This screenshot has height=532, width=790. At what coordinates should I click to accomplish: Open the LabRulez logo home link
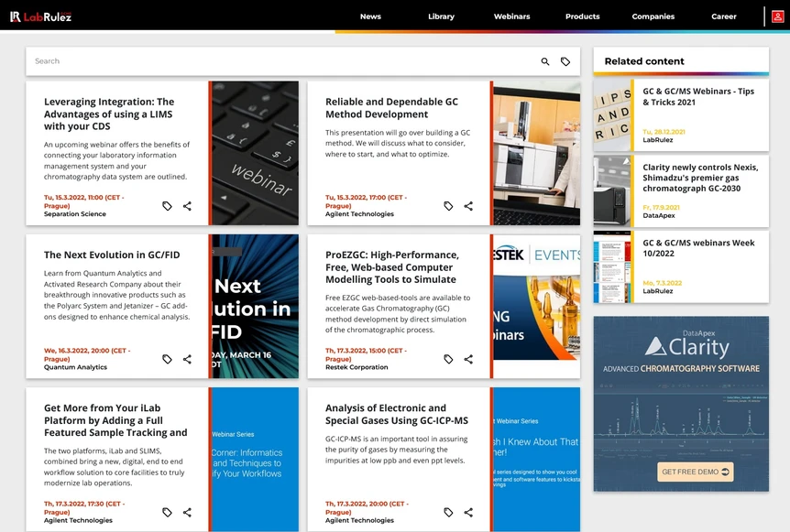coord(41,16)
